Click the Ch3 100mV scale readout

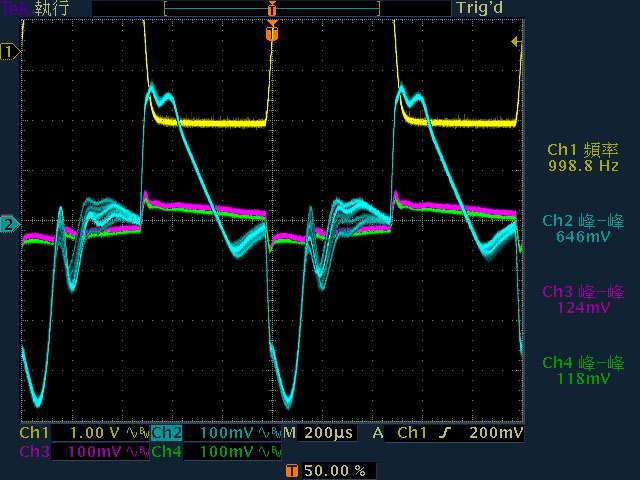(95, 452)
